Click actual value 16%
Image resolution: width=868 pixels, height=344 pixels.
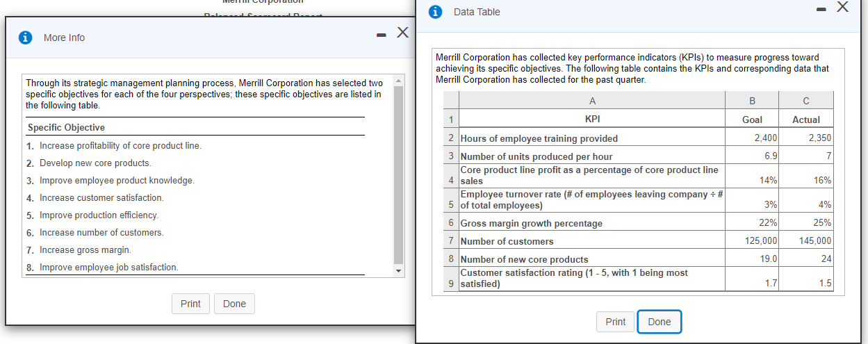pos(824,181)
